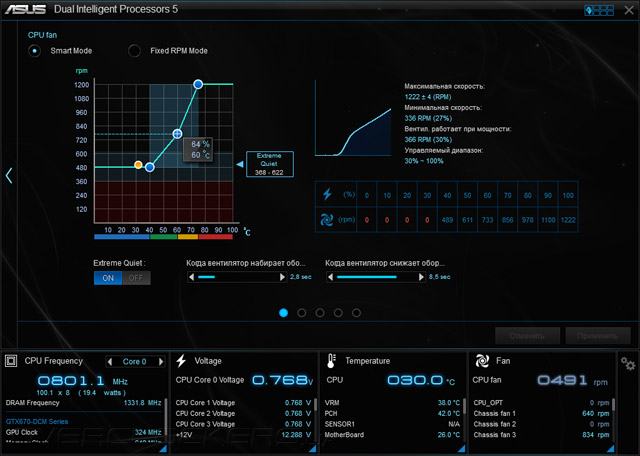Screen dimensions: 640x456
Task: Go back with the left chevron arrow
Action: (x=9, y=176)
